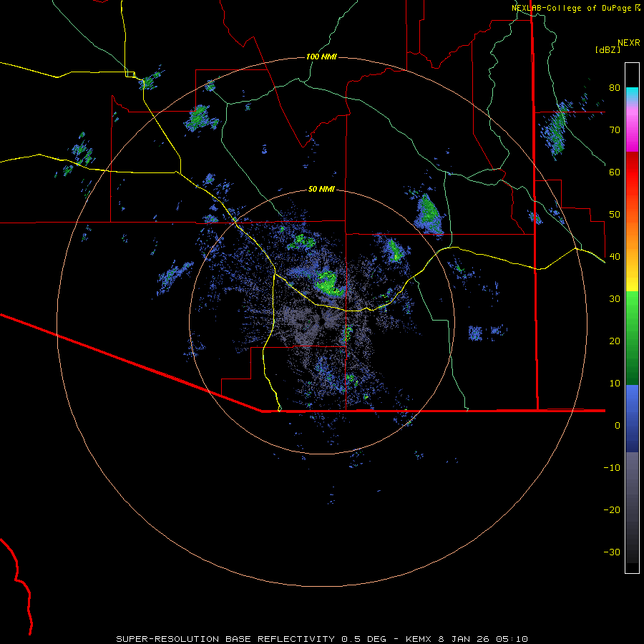This screenshot has height=644, width=644.
Task: Click the -20 dBZ tick label
Action: click(612, 509)
